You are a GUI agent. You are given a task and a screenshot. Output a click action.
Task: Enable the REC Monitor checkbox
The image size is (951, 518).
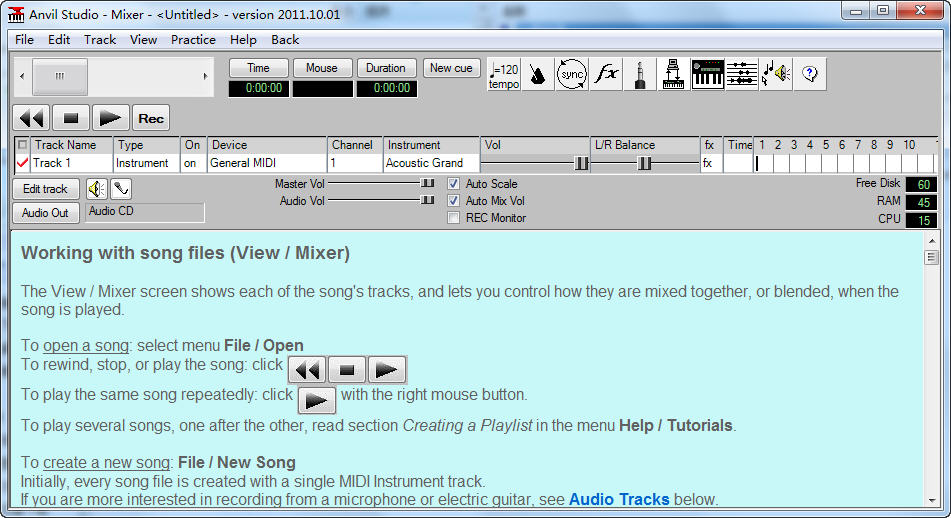pyautogui.click(x=453, y=218)
